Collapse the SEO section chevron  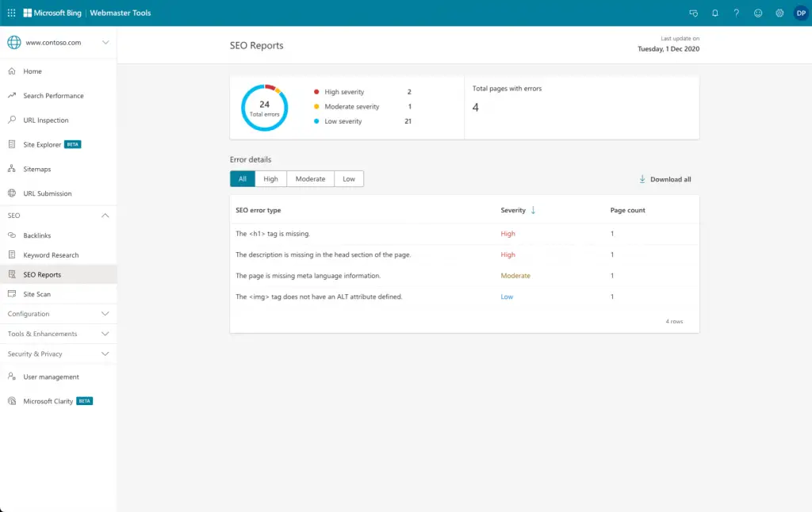(105, 216)
